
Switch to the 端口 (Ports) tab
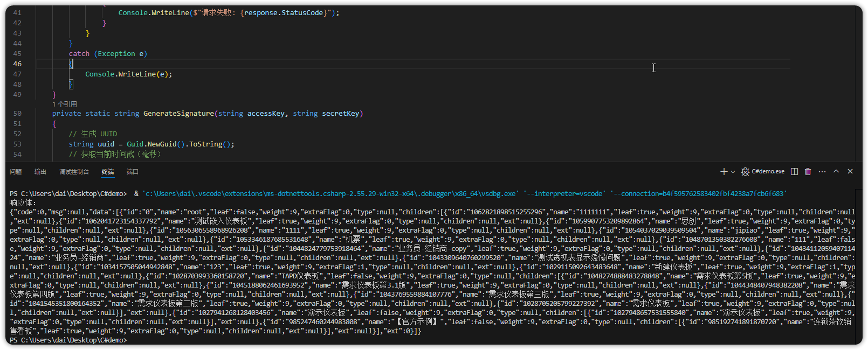[x=133, y=172]
